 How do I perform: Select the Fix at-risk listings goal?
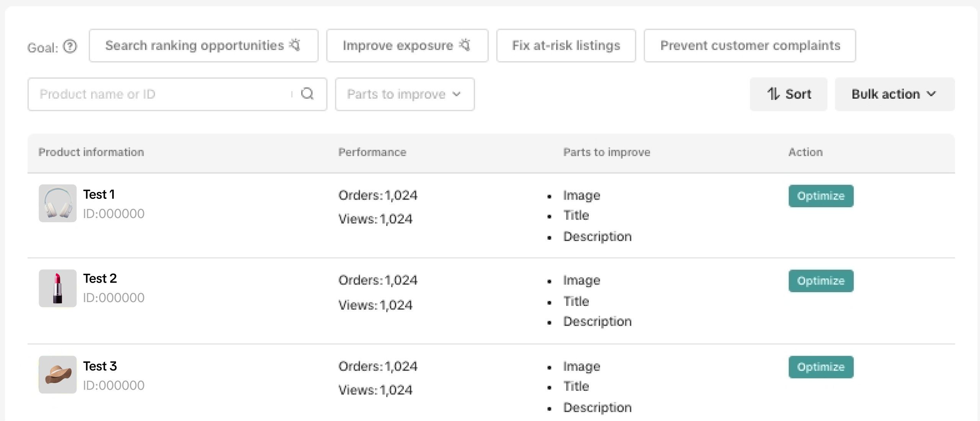[566, 46]
